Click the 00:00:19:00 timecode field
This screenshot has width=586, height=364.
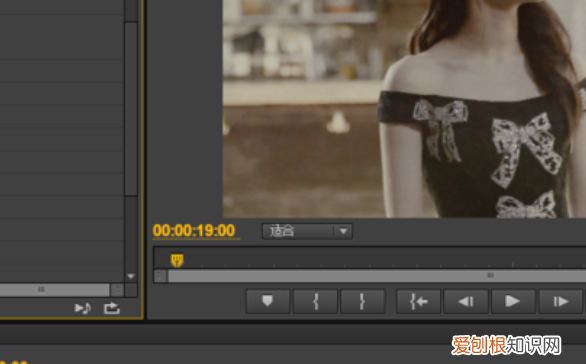[x=194, y=231]
